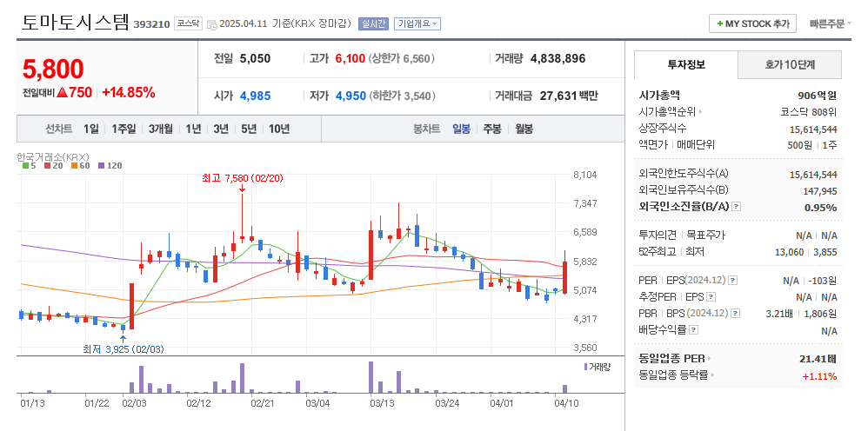Select the 10년 line chart period
The image size is (868, 431).
[279, 129]
